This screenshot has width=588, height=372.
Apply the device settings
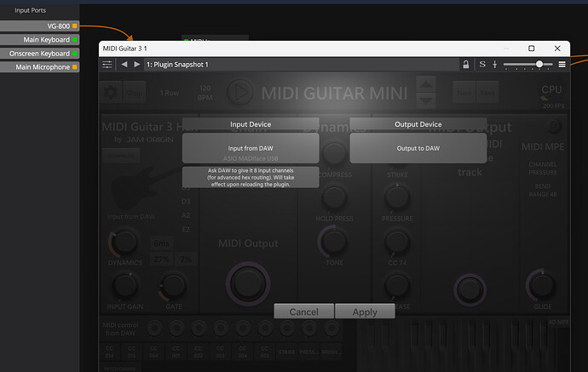[365, 312]
